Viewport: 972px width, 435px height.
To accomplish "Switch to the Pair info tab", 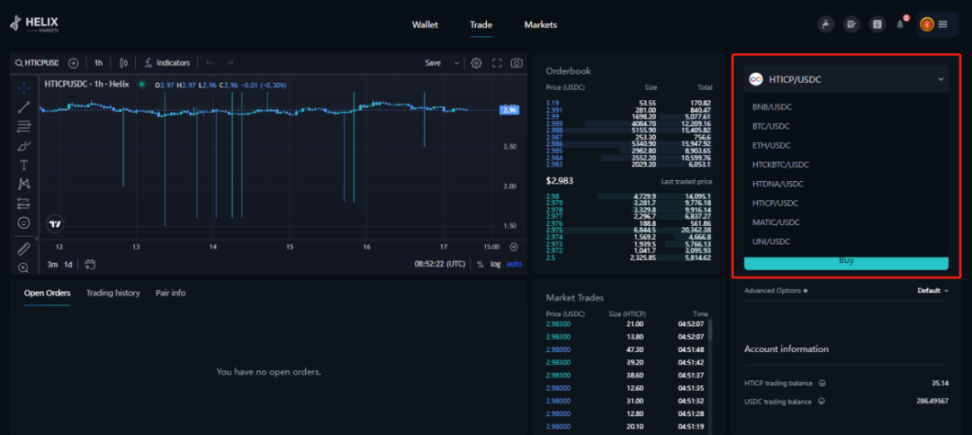I will click(170, 293).
